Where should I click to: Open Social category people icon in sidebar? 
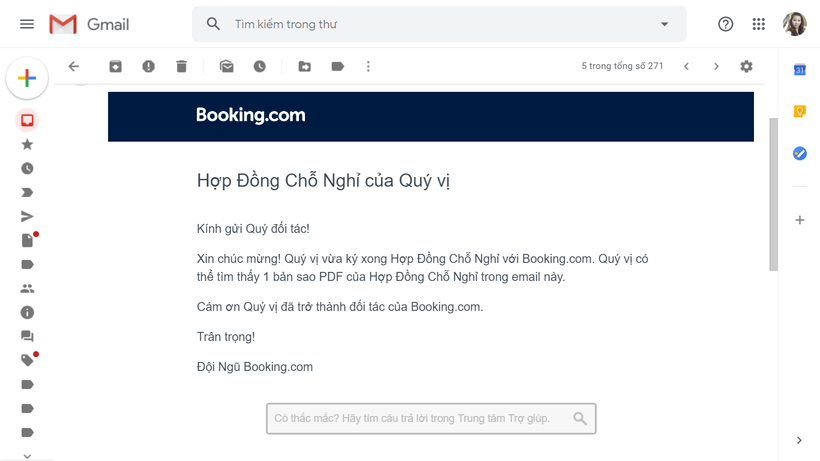(x=27, y=289)
